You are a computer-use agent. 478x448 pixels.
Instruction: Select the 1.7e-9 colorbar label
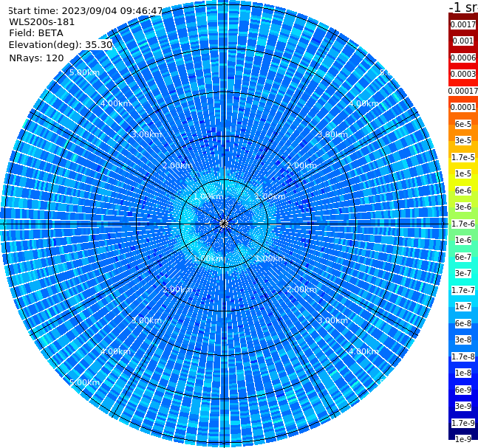click(463, 423)
